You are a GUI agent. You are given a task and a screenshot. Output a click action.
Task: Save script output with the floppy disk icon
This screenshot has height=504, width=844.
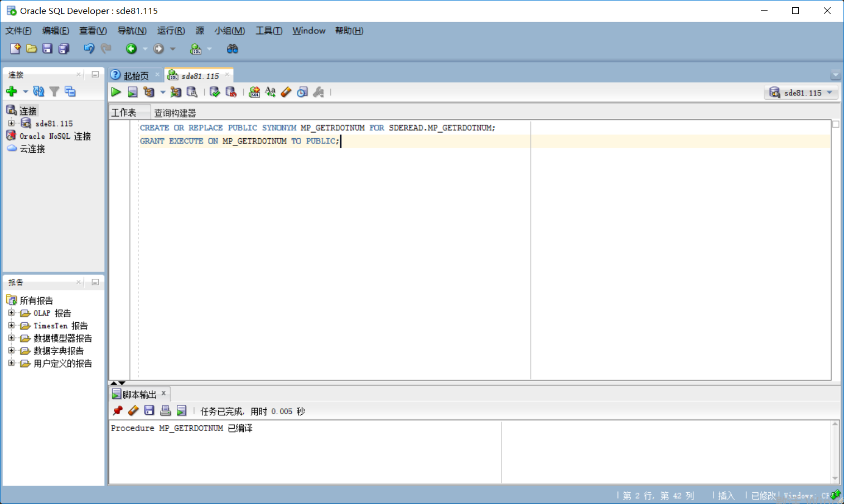click(x=149, y=411)
